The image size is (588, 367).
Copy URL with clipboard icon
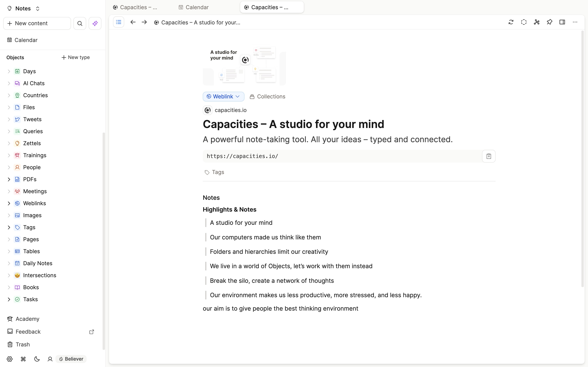tap(489, 156)
